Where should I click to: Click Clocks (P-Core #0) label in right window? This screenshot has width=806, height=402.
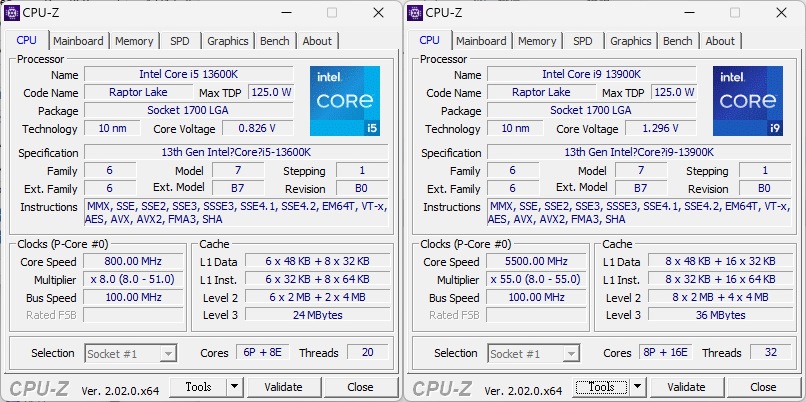[466, 244]
